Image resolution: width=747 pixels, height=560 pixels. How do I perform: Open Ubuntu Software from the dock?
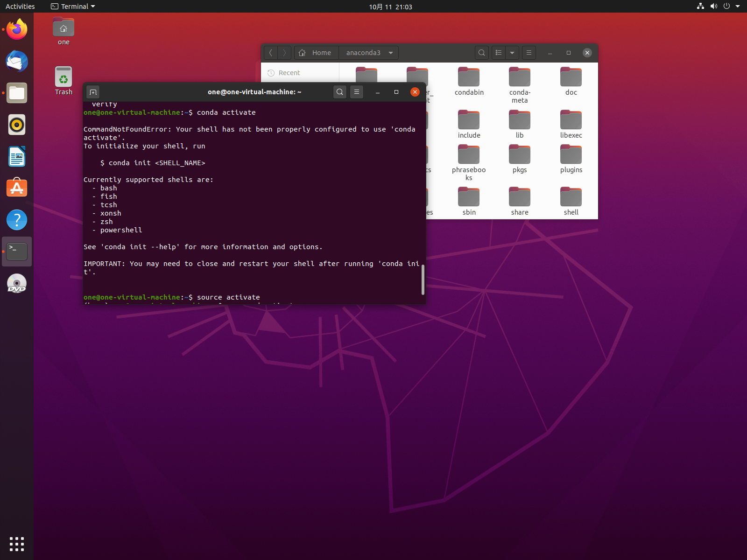click(17, 188)
